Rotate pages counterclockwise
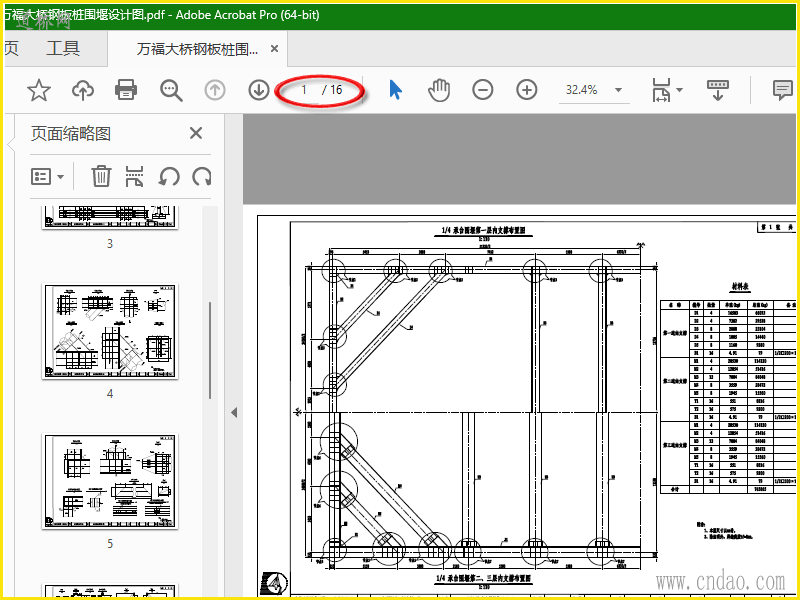 (x=168, y=177)
